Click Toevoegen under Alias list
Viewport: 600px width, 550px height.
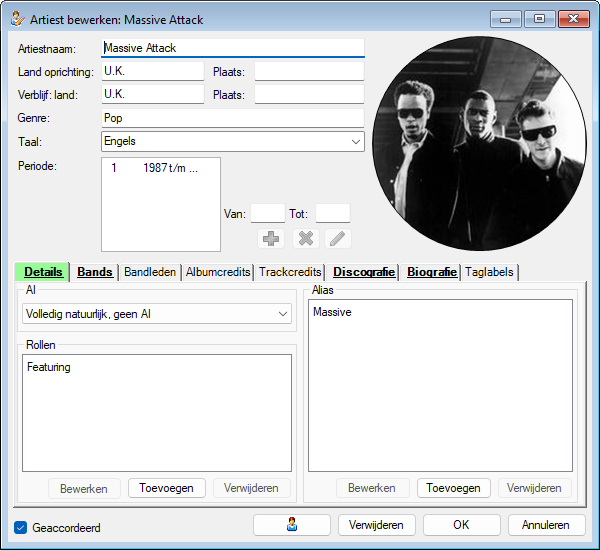click(x=453, y=488)
